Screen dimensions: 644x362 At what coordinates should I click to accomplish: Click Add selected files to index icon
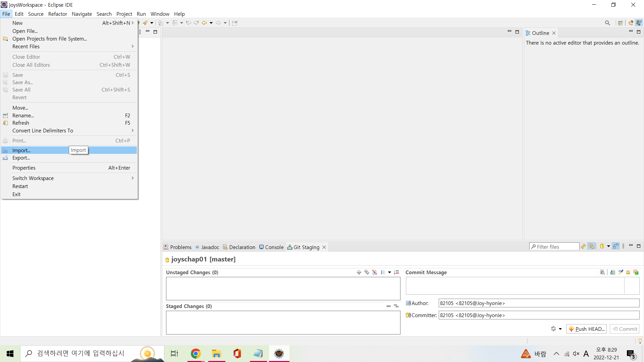359,272
